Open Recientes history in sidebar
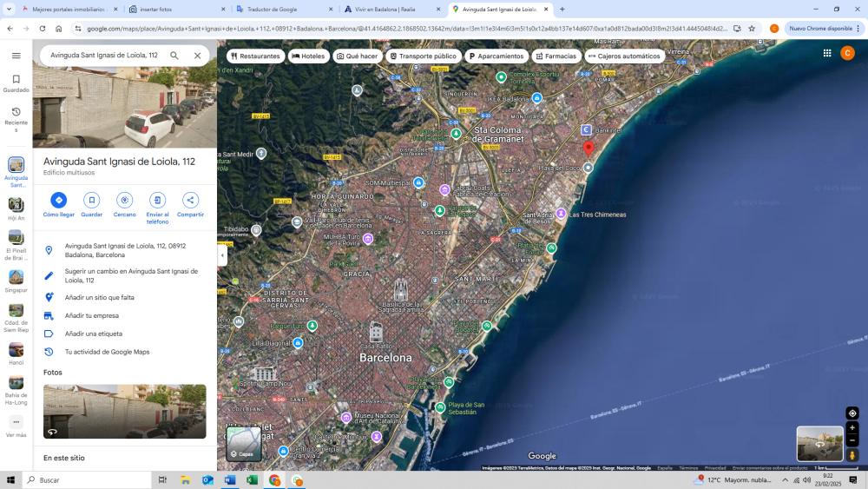This screenshot has width=868, height=489. click(x=16, y=120)
